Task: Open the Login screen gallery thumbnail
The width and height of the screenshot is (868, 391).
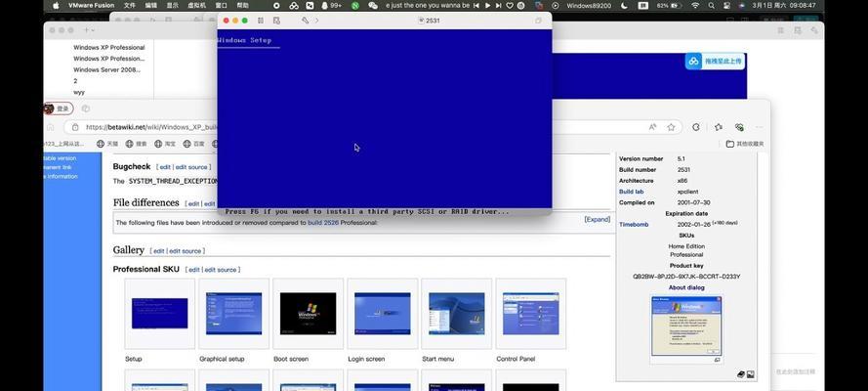Action: [383, 314]
